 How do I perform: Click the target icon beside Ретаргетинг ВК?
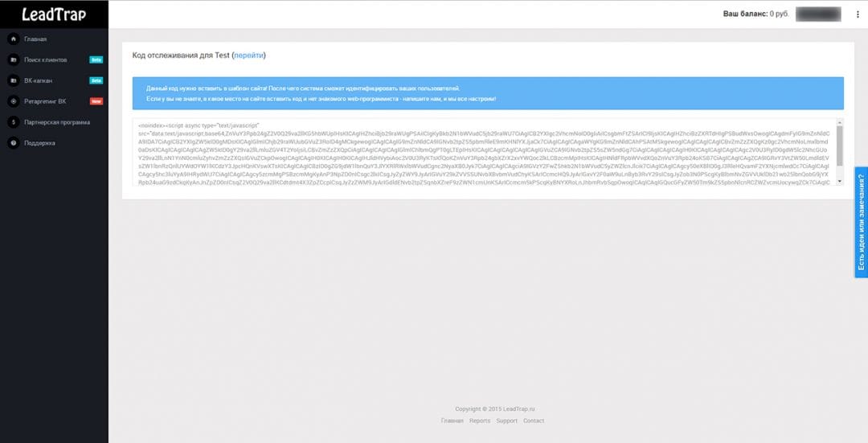pyautogui.click(x=14, y=101)
